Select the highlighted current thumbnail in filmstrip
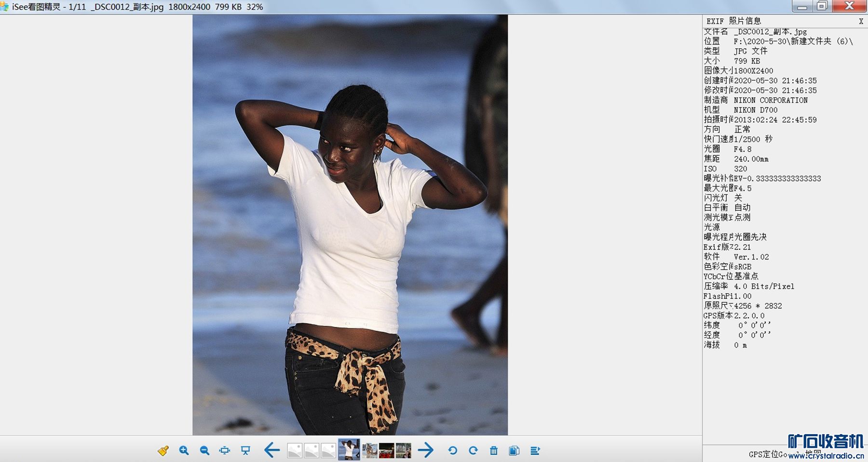The width and height of the screenshot is (868, 462). click(x=349, y=450)
